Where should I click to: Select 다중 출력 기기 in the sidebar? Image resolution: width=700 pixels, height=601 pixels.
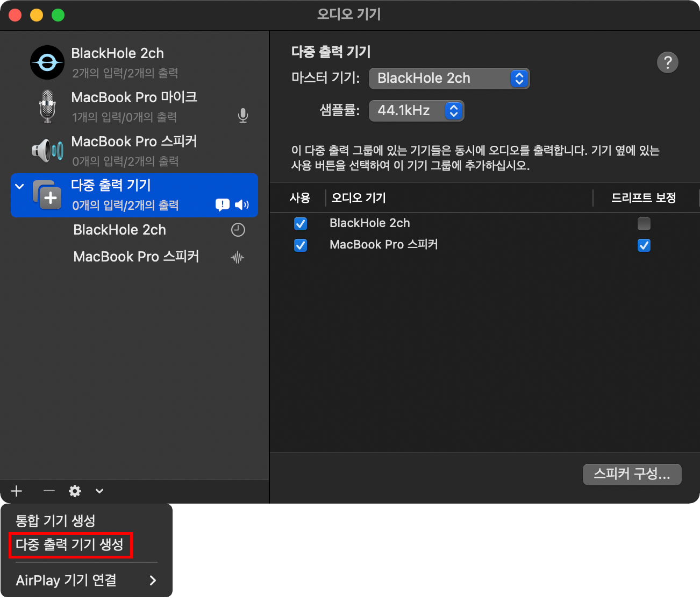134,195
